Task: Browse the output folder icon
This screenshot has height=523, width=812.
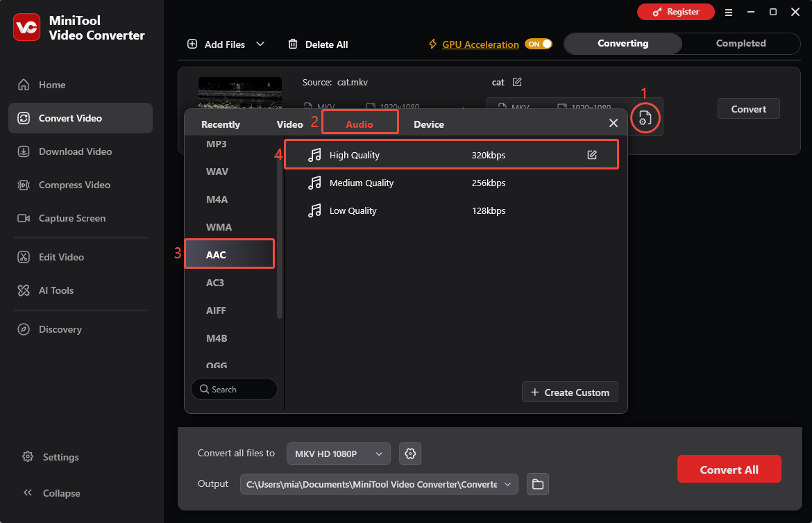Action: click(x=538, y=484)
